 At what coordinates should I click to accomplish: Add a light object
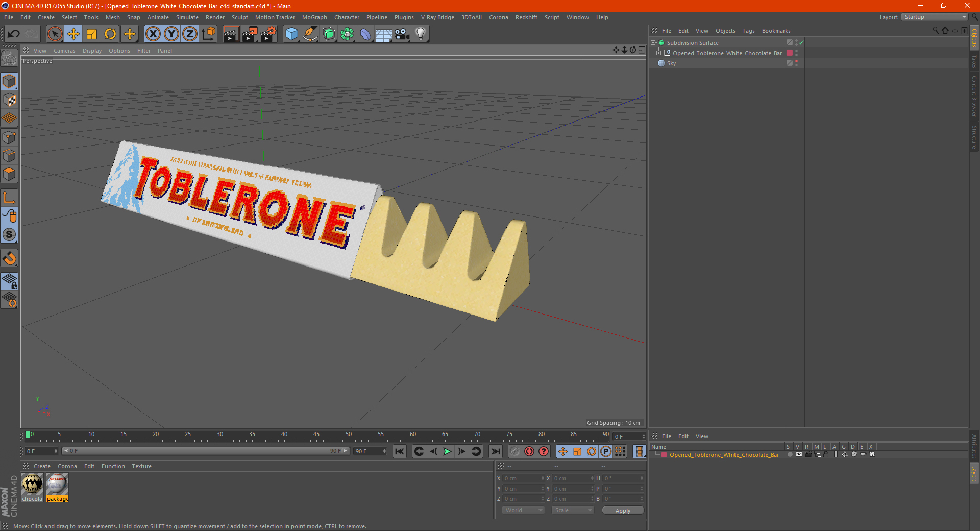tap(421, 34)
